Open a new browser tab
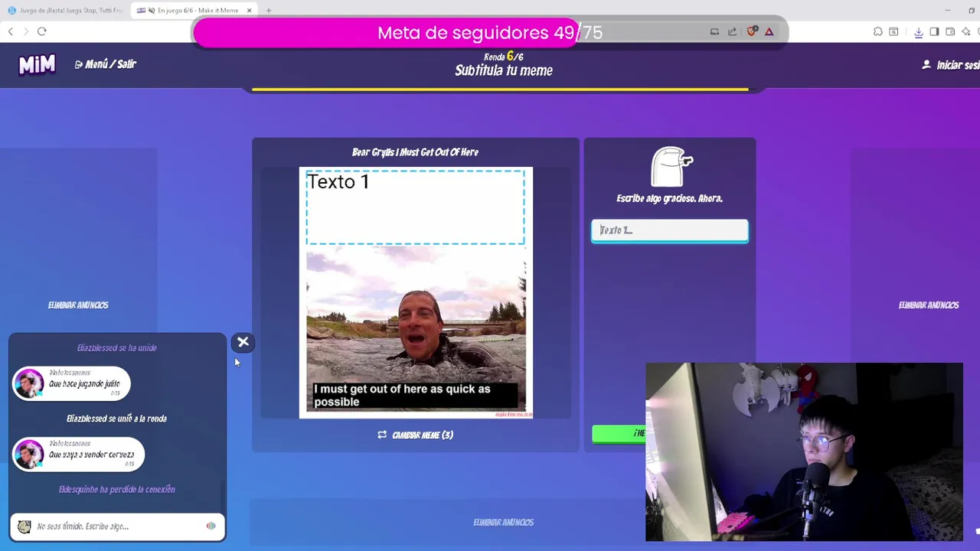Image resolution: width=980 pixels, height=551 pixels. point(269,11)
